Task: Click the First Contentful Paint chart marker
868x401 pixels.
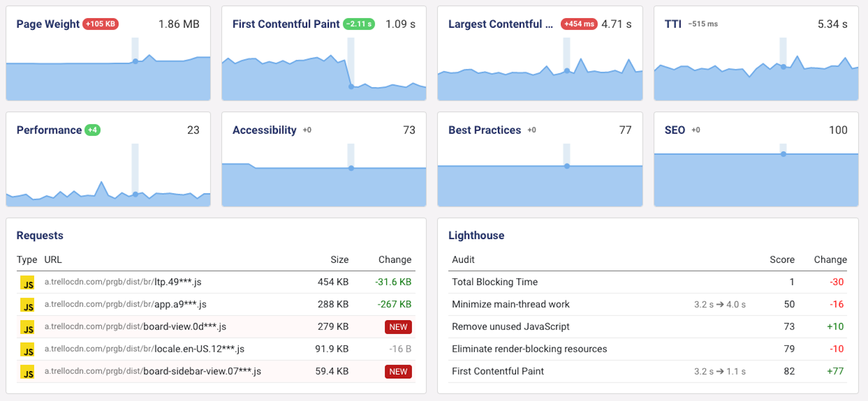Action: (351, 86)
